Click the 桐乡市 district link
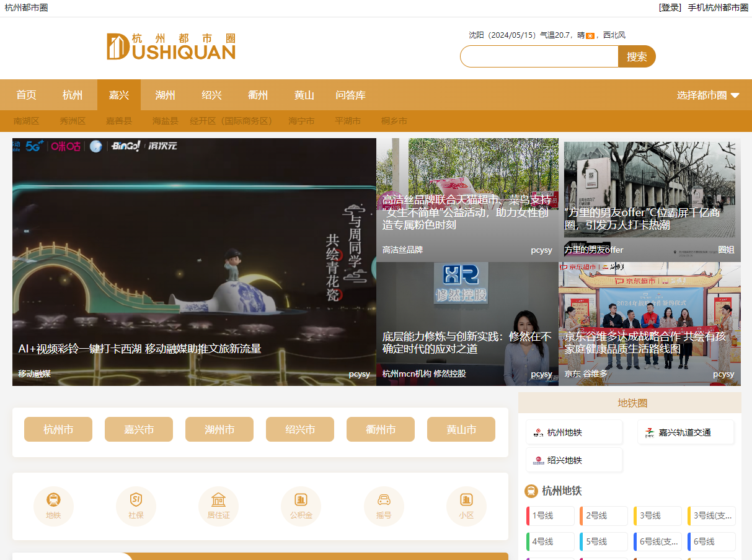 pyautogui.click(x=394, y=121)
